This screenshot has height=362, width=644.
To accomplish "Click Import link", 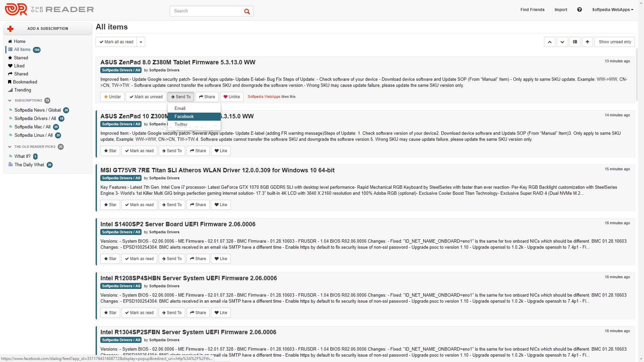I will pos(561,10).
